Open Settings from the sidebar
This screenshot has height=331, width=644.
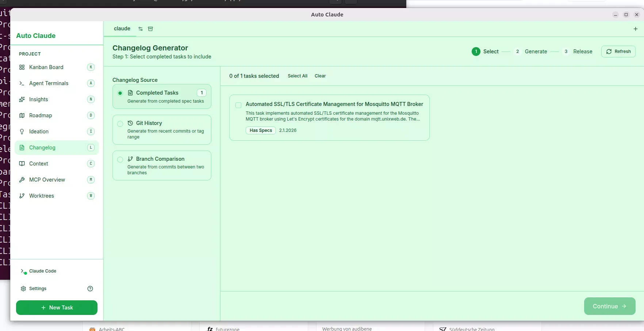pos(38,288)
